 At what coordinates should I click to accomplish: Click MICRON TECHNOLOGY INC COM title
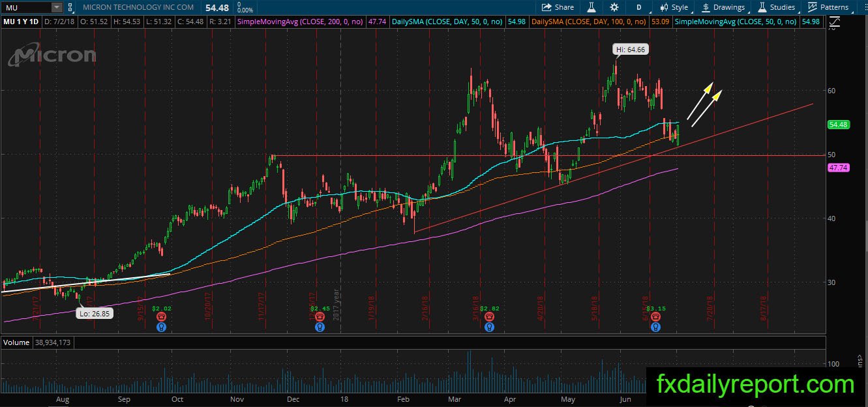pos(138,7)
